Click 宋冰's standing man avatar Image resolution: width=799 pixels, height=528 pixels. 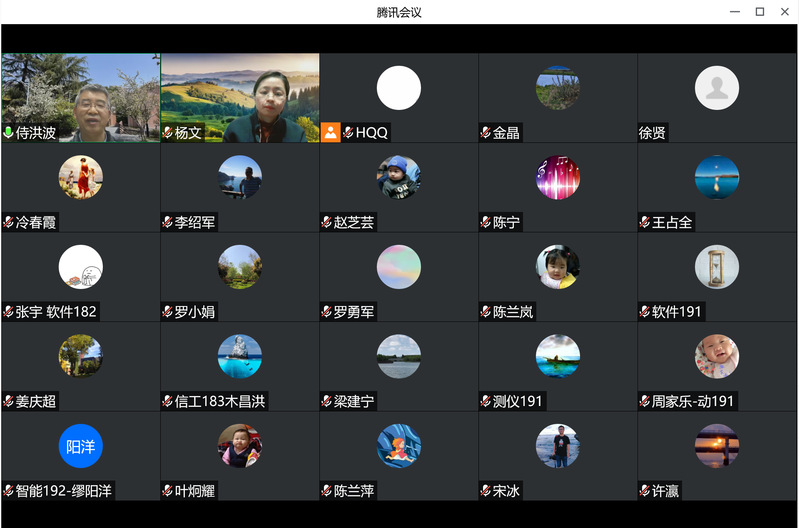558,446
